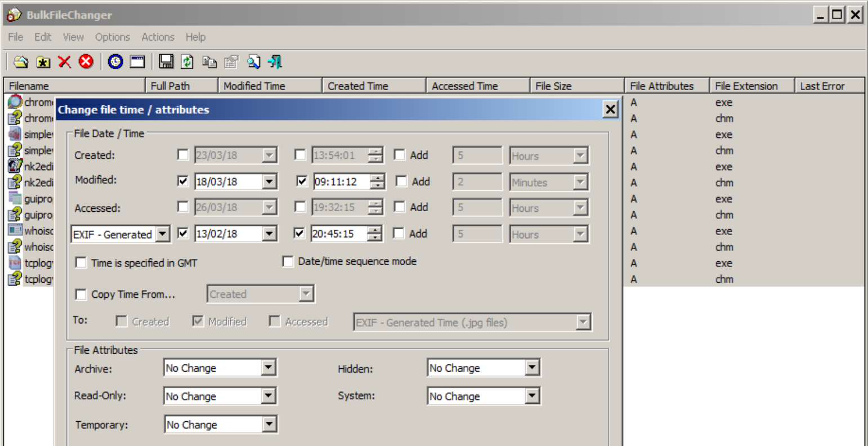The height and width of the screenshot is (446, 868).
Task: Open the Actions menu
Action: [158, 37]
